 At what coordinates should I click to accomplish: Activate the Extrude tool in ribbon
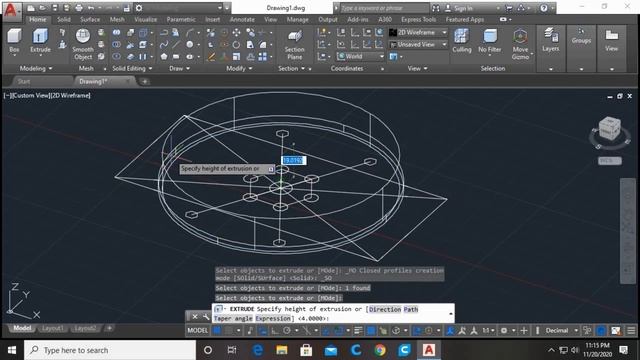point(40,41)
